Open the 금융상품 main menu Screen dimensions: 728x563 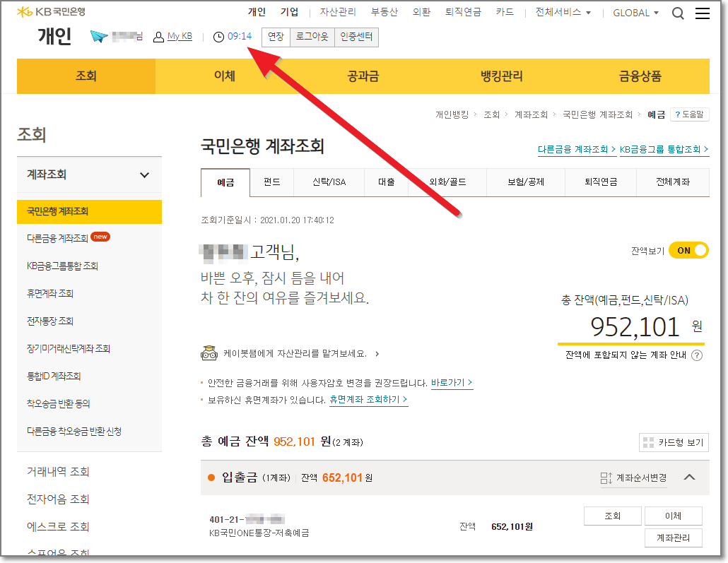pos(640,76)
